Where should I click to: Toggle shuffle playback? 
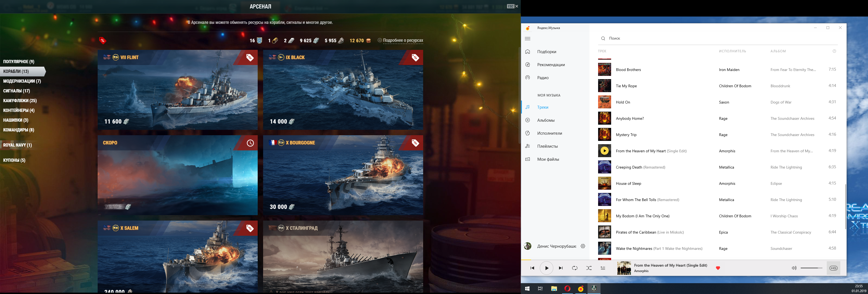point(589,268)
